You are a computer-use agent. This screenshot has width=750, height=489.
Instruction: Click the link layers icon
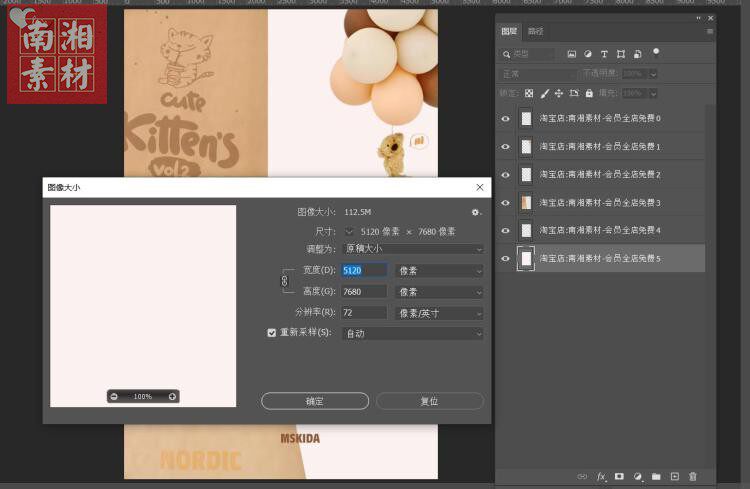[x=582, y=476]
